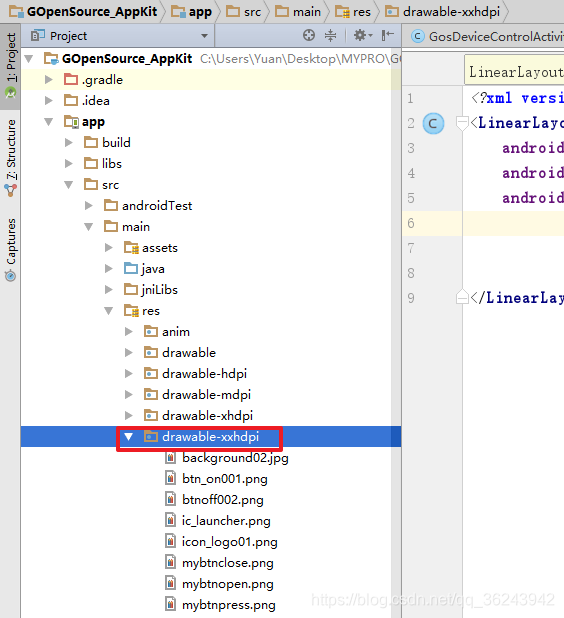The image size is (564, 618).
Task: Open the Captures side tab
Action: [11, 249]
